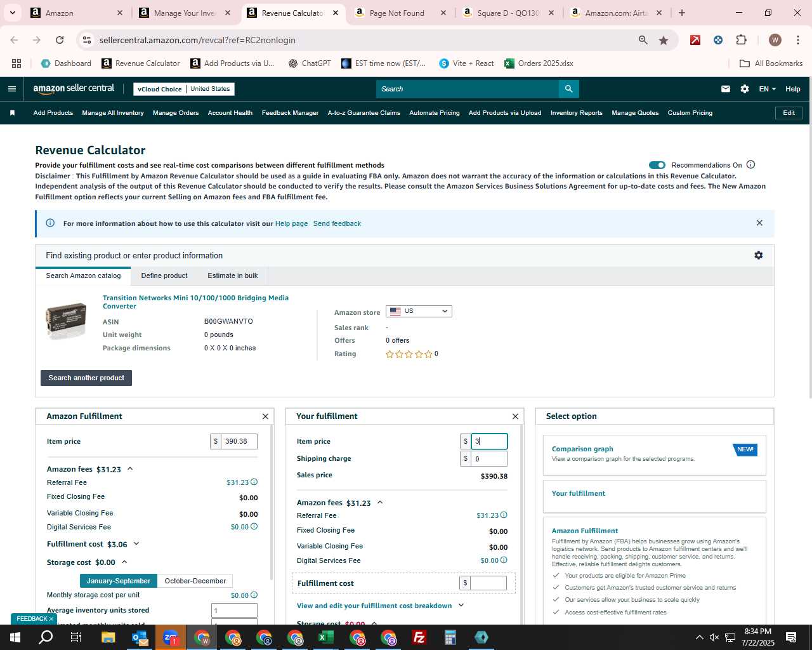
Task: Close the Amazon Fulfillment panel
Action: click(265, 416)
